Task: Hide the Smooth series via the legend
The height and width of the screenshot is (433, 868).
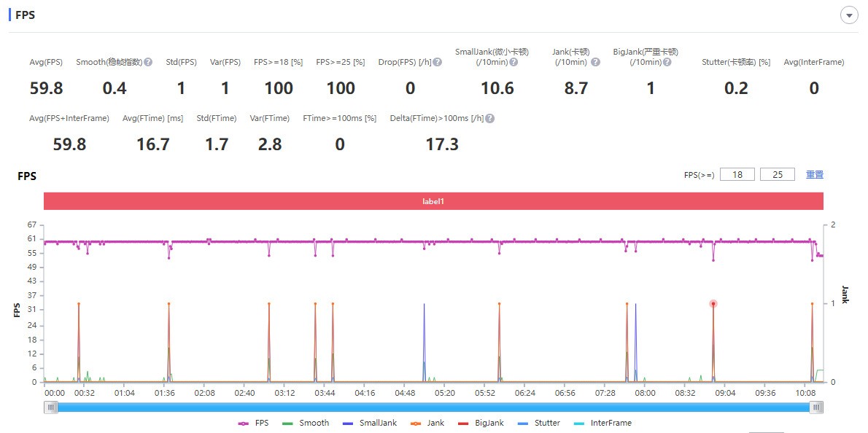Action: 305,423
